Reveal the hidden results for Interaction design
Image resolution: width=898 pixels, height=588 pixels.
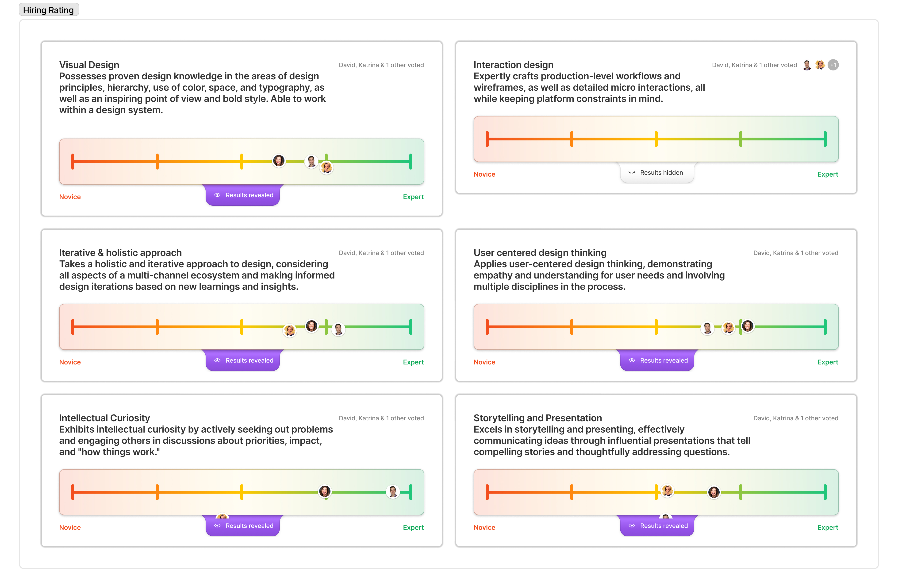pos(656,173)
